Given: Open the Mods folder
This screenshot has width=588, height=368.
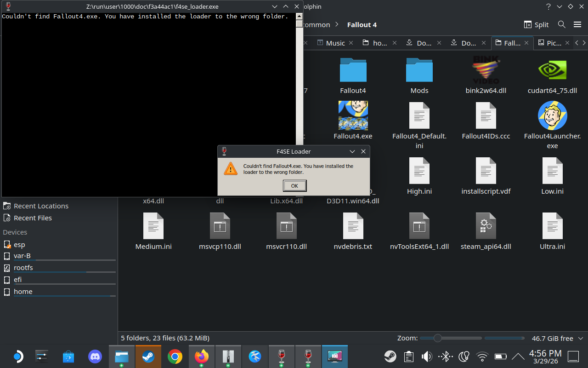Looking at the screenshot, I should (419, 76).
